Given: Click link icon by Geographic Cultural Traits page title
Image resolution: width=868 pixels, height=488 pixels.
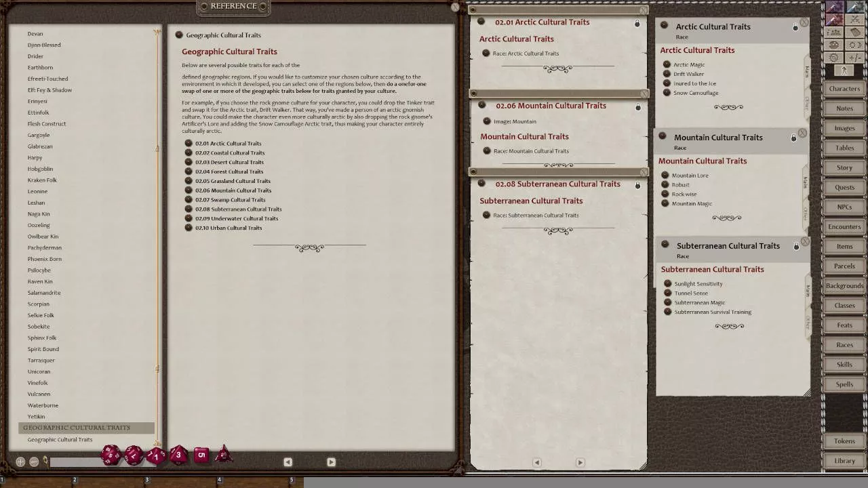Looking at the screenshot, I should [179, 35].
